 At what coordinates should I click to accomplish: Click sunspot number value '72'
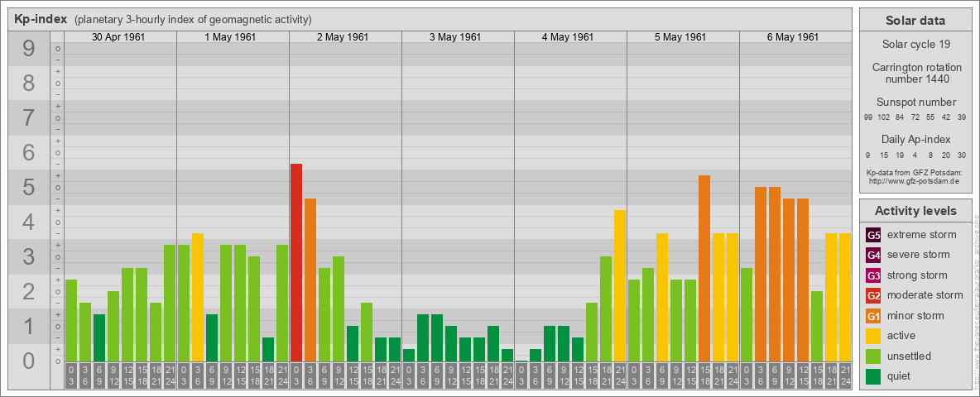click(915, 117)
